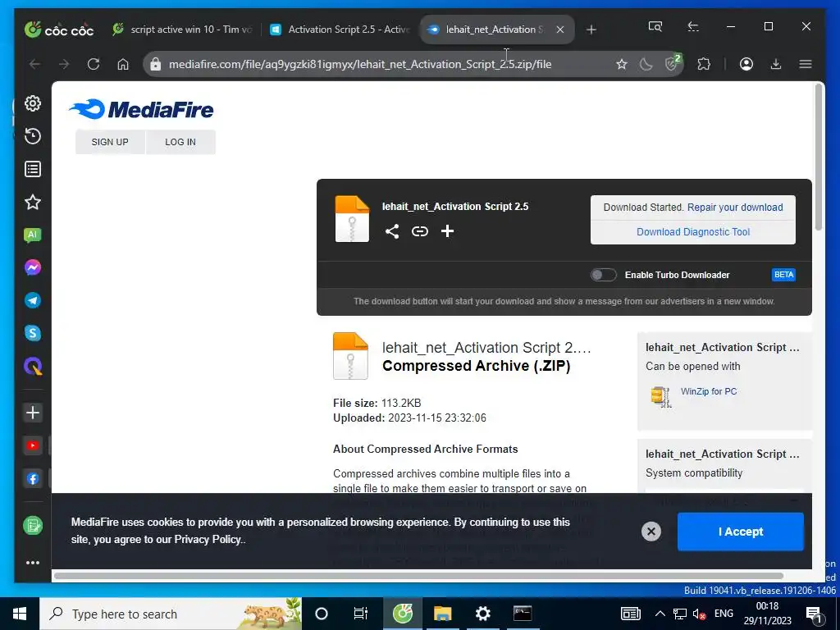Open browsing history in sidebar
This screenshot has height=630, width=840.
(33, 136)
